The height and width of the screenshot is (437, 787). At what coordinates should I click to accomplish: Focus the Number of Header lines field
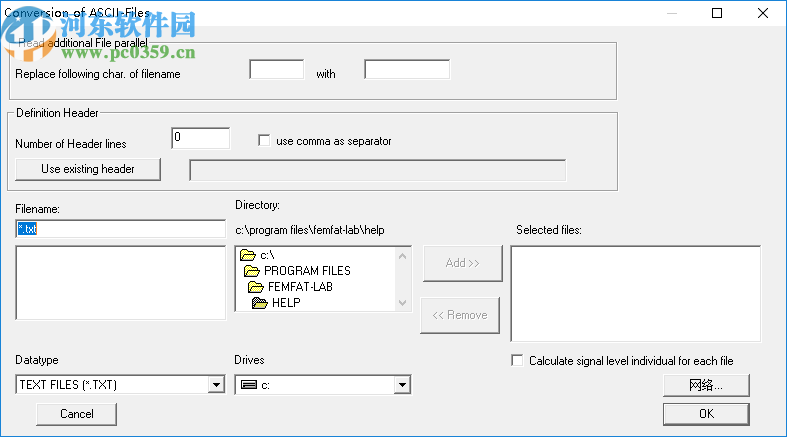point(200,138)
